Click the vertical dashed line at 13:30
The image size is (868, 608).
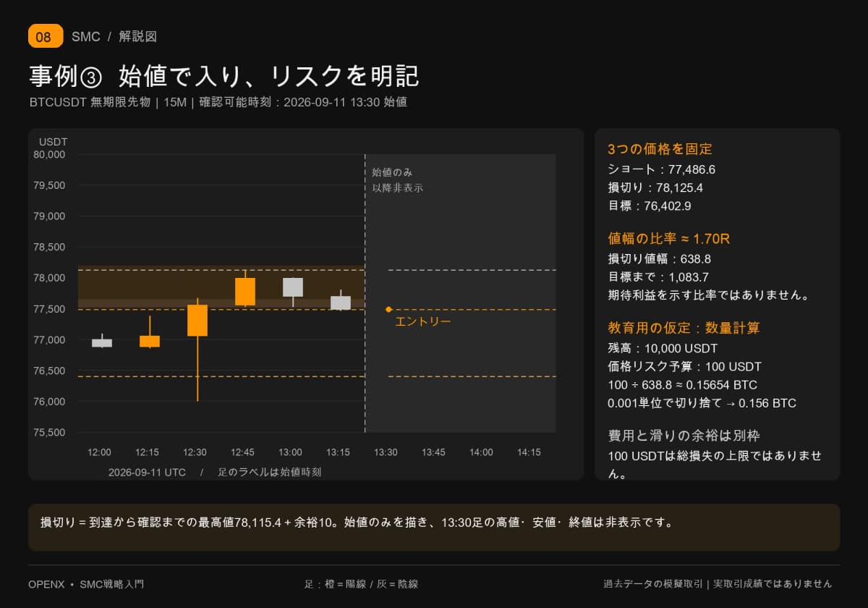pyautogui.click(x=365, y=293)
